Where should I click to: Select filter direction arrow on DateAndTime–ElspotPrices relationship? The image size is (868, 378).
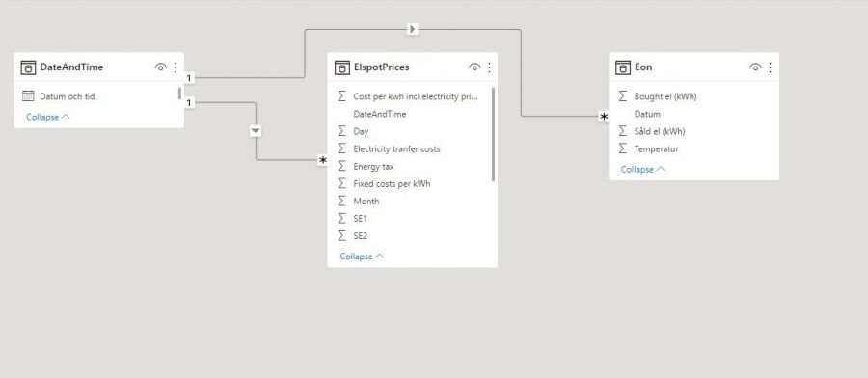click(256, 131)
